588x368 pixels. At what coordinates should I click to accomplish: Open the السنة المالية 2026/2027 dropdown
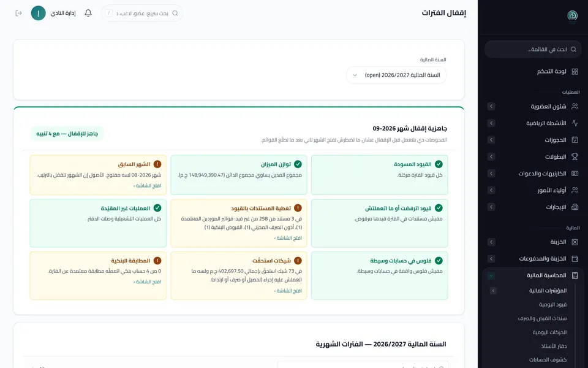396,75
